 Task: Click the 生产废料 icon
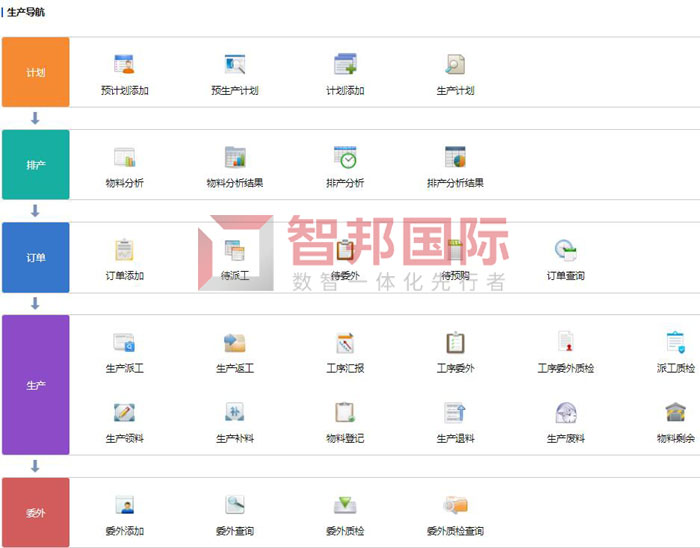point(565,413)
